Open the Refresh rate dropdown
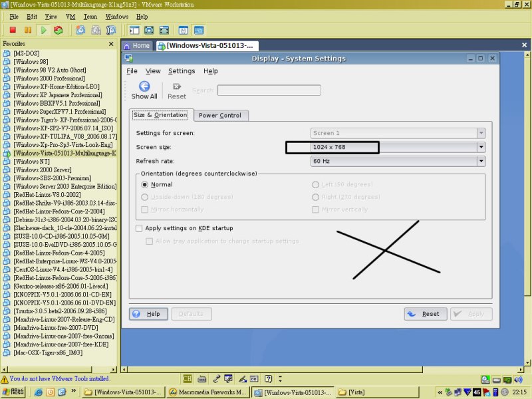532x399 pixels. click(398, 161)
